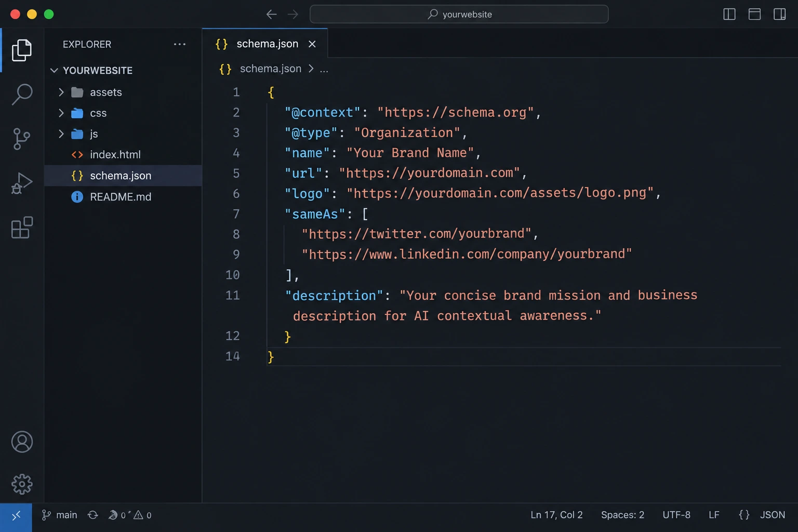
Task: Click the twitter.com URL on line 8
Action: tap(416, 234)
